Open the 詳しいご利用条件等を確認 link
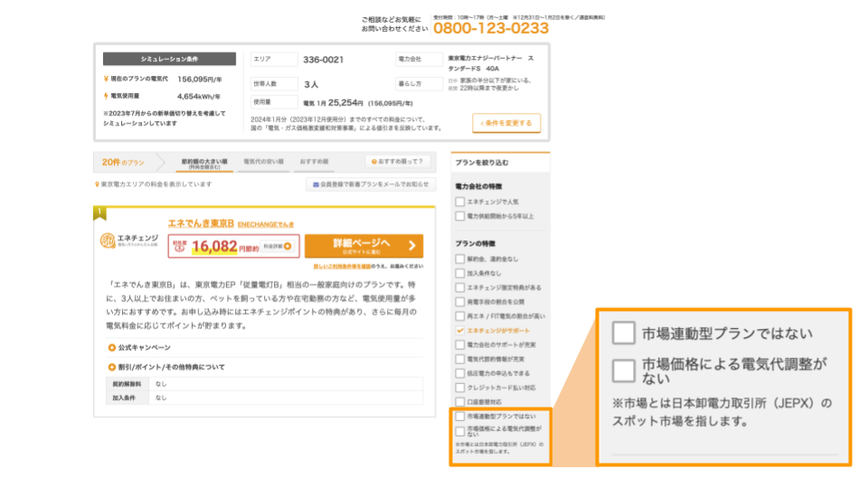Screen dimensions: 868x488 (x=342, y=266)
